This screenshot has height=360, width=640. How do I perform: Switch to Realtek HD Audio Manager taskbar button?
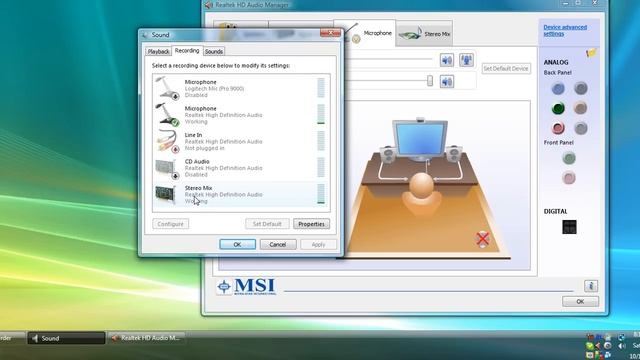[147, 338]
